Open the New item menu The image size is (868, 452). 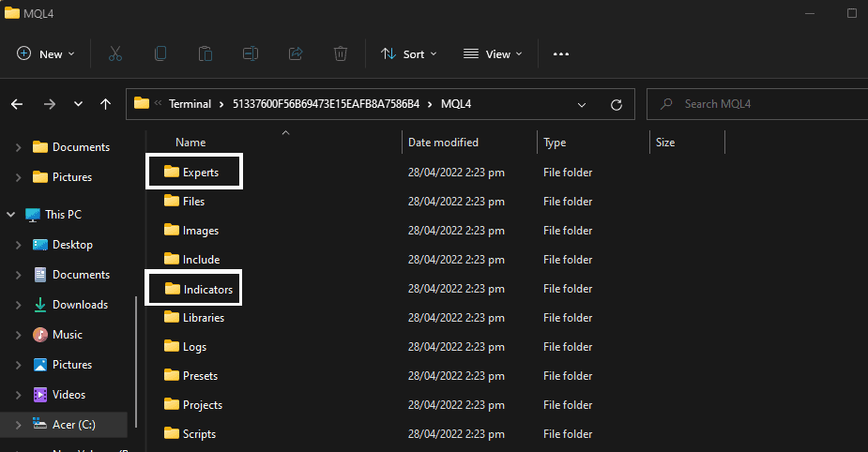click(x=46, y=54)
